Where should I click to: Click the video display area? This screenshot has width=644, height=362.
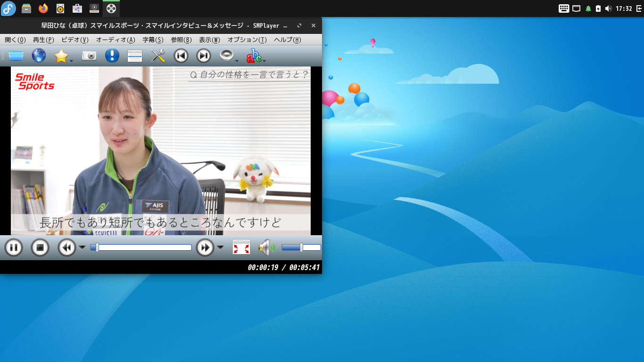click(161, 151)
